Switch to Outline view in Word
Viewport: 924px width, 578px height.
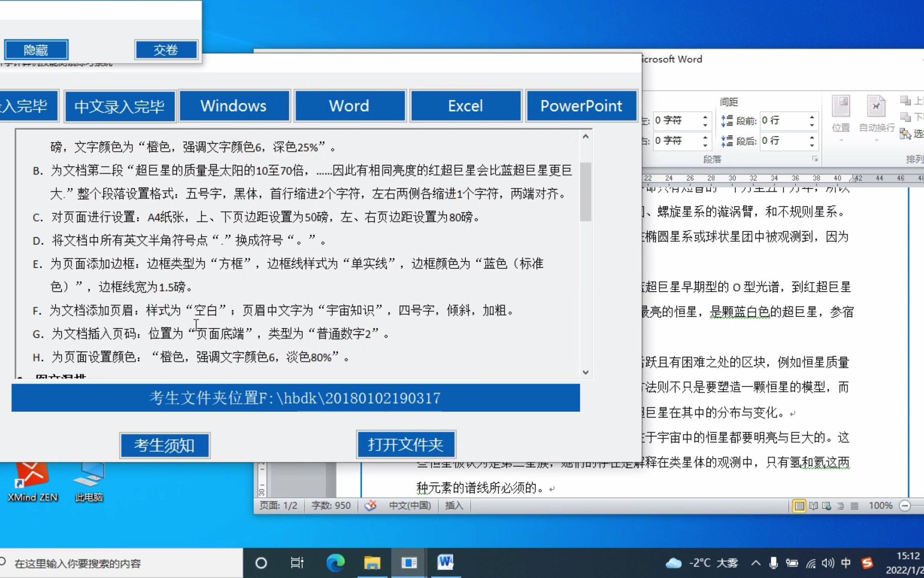click(841, 506)
